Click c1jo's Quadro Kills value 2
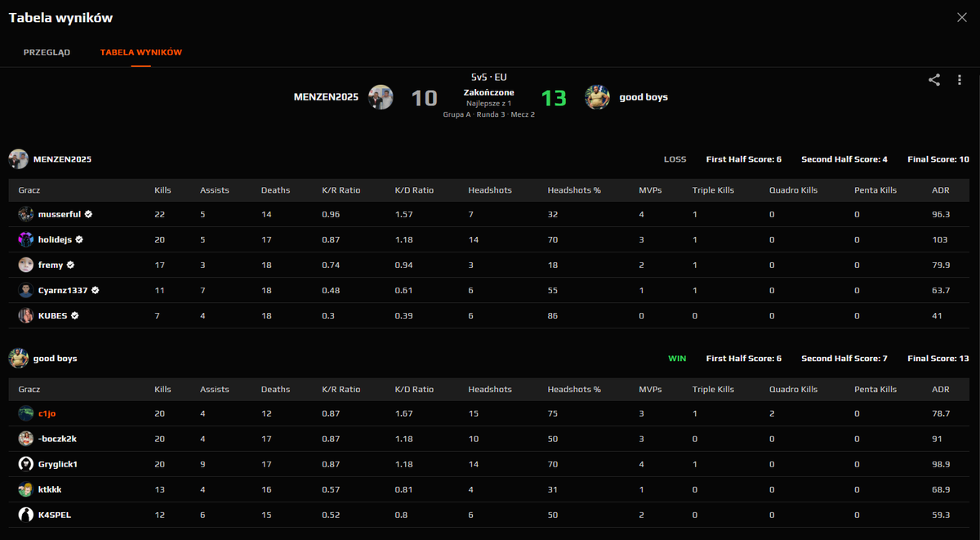Viewport: 980px width, 540px height. point(772,413)
